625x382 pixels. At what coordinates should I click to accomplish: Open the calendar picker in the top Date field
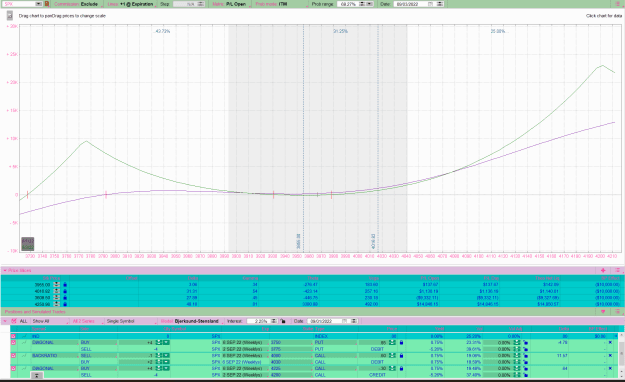(431, 4)
